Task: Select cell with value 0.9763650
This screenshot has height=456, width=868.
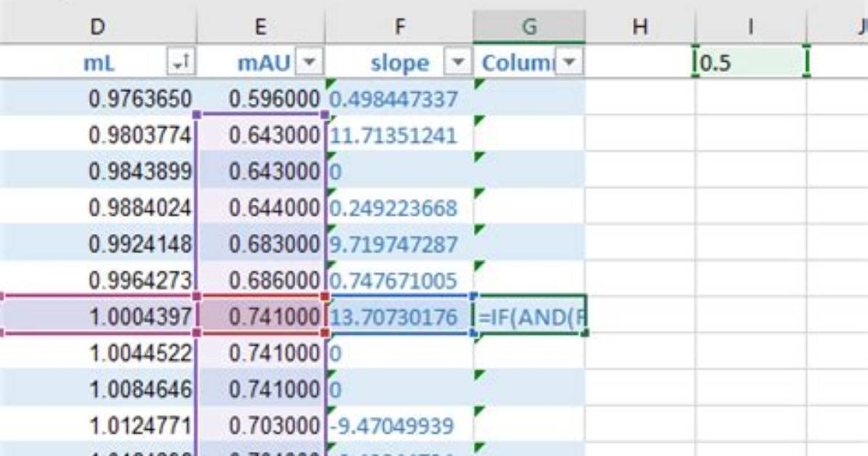Action: (98, 99)
